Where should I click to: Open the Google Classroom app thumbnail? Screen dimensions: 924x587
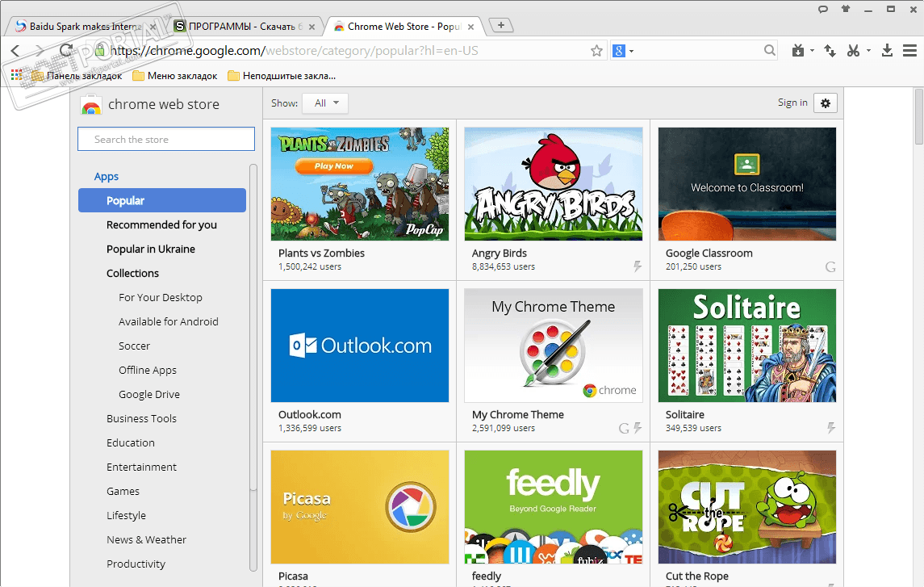746,184
